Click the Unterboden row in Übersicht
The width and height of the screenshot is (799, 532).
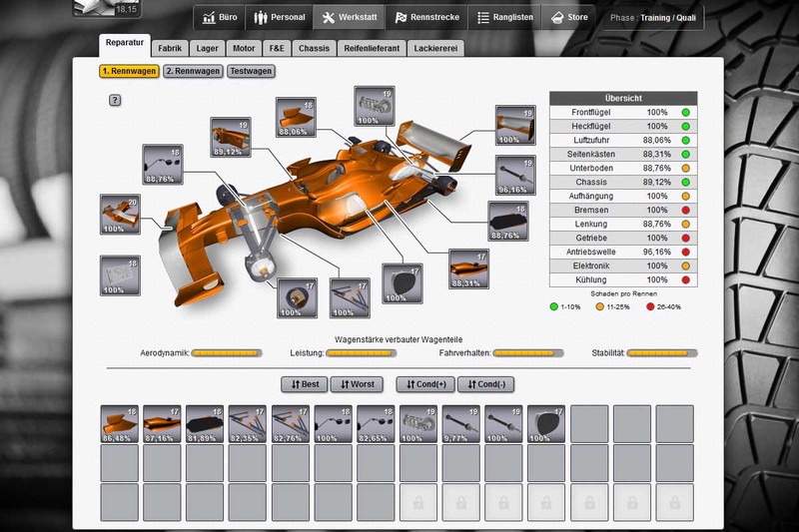[623, 169]
